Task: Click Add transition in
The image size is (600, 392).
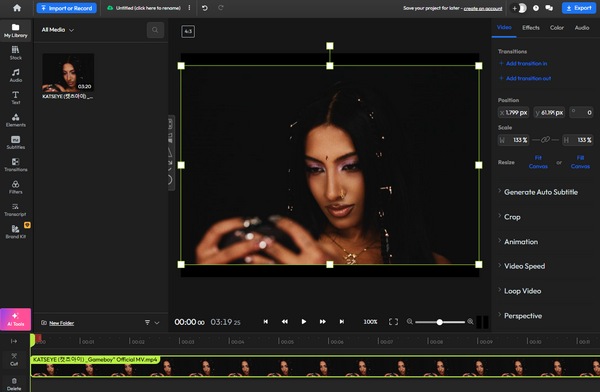Action: click(523, 64)
